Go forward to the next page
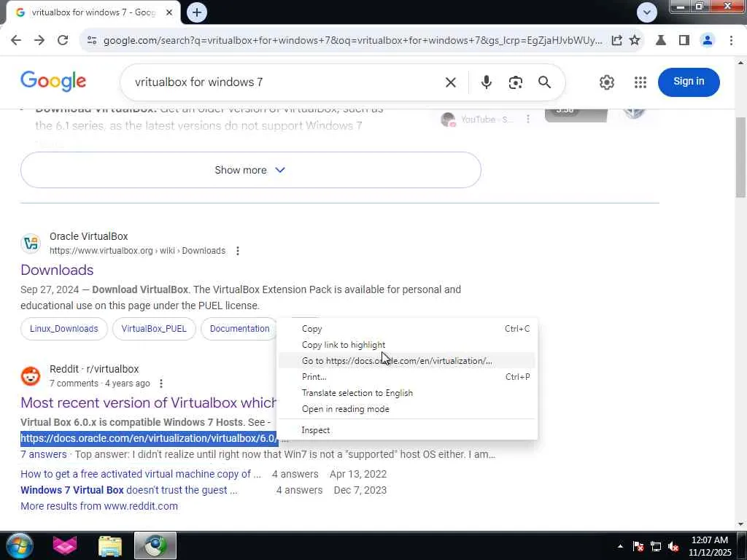Screen dimensions: 747x560 pyautogui.click(x=39, y=41)
